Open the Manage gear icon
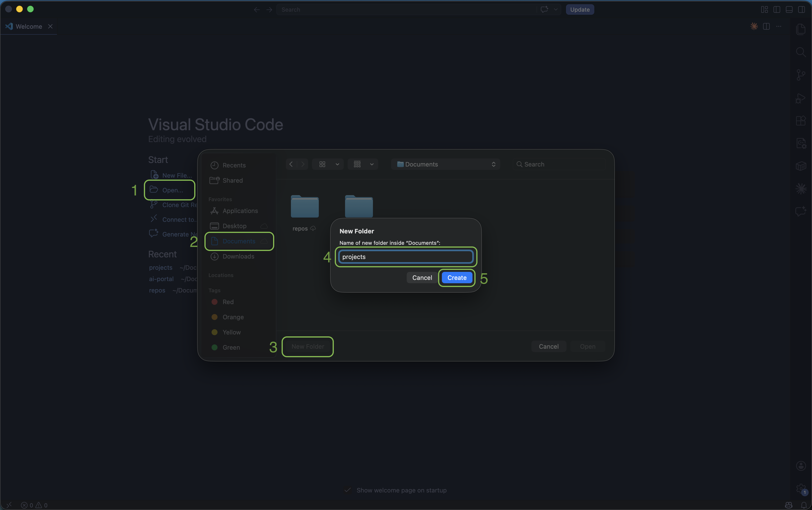 coord(801,489)
